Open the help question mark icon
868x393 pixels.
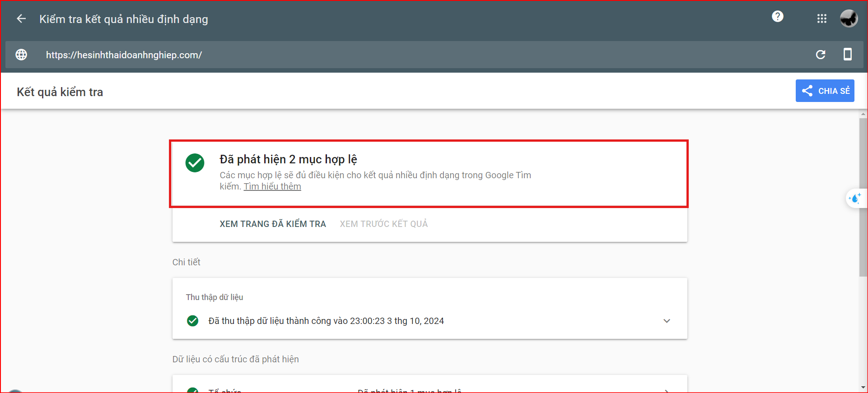pos(777,17)
